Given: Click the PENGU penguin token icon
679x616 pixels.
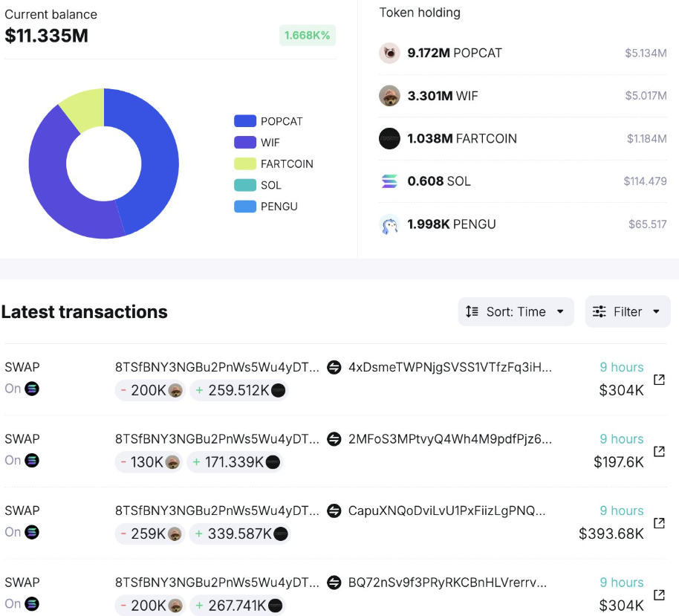Looking at the screenshot, I should pyautogui.click(x=389, y=224).
